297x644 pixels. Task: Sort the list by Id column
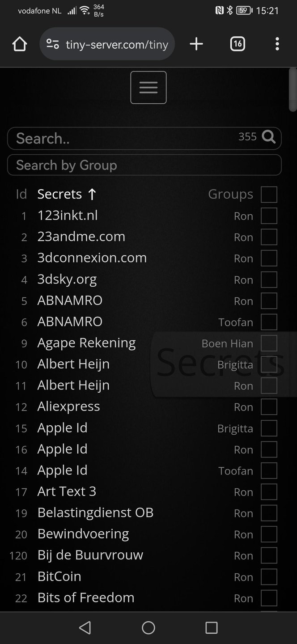(21, 194)
